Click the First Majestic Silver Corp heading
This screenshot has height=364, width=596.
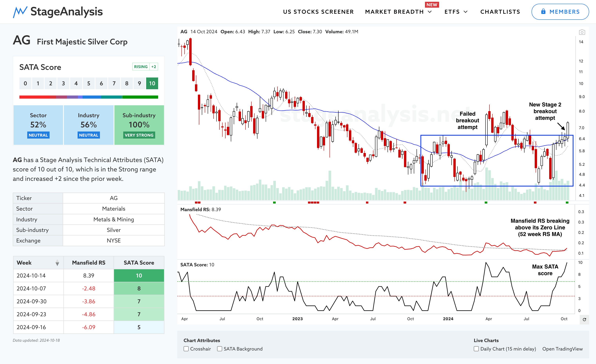click(82, 42)
